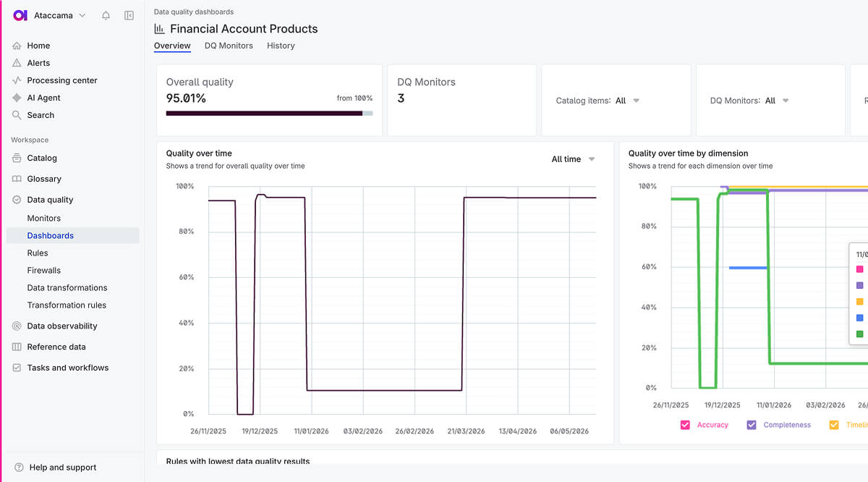This screenshot has height=482, width=868.
Task: Open Help and support label
Action: coord(63,468)
